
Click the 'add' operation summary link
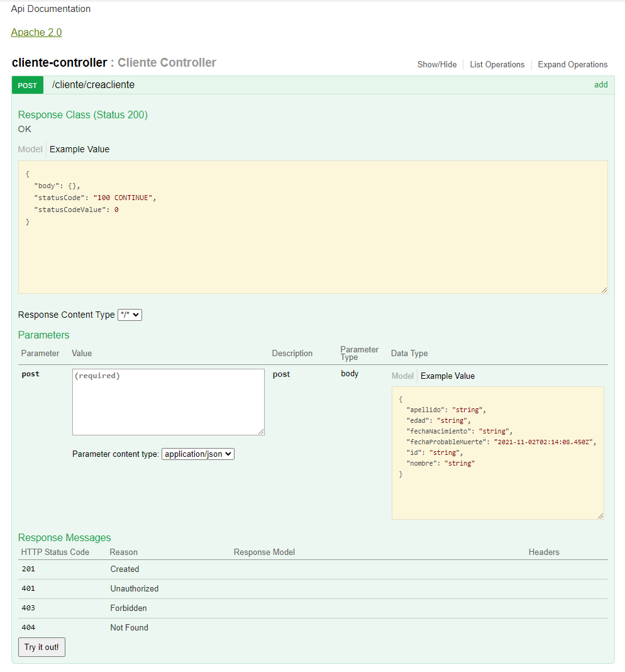600,85
